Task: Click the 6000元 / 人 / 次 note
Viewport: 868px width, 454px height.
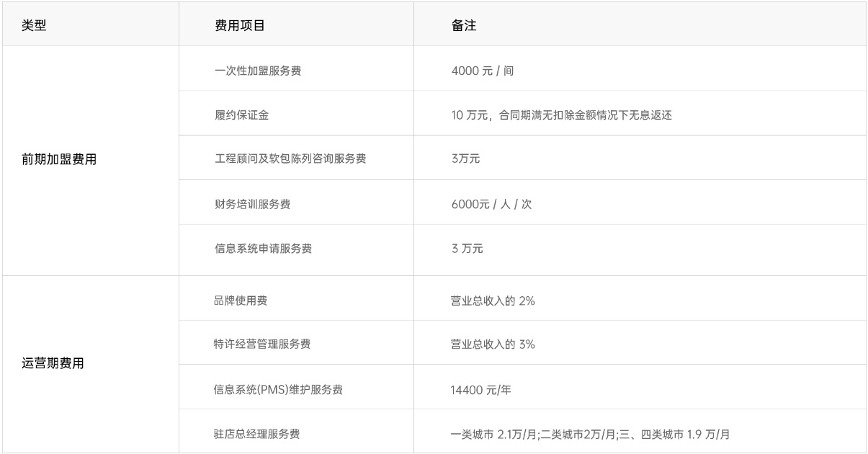Action: coord(491,204)
